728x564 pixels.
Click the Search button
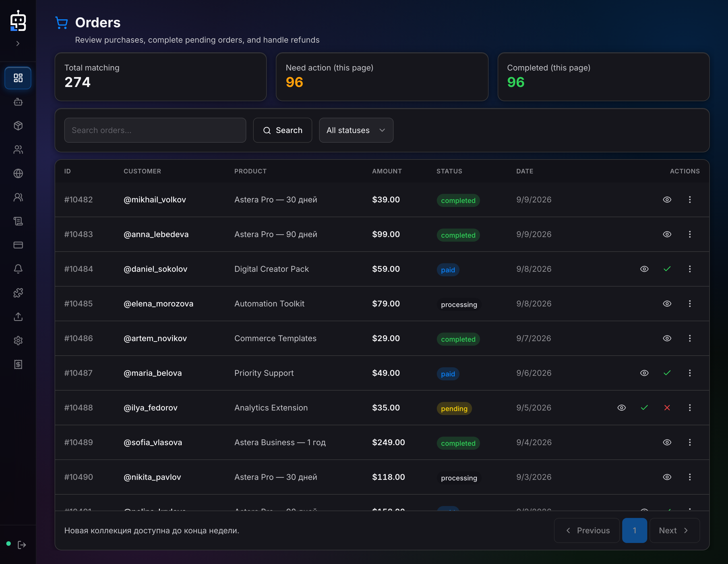tap(282, 130)
